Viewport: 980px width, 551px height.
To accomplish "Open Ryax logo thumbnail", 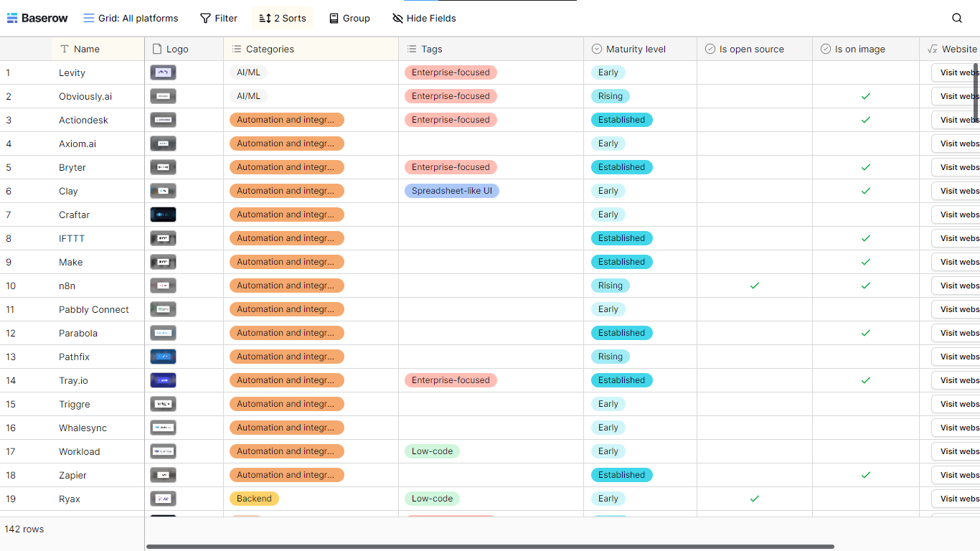I will (x=163, y=499).
